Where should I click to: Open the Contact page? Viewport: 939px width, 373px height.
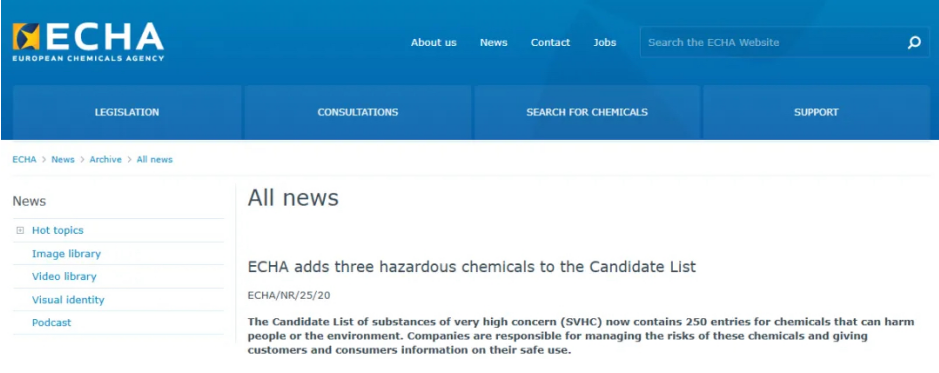click(x=550, y=43)
